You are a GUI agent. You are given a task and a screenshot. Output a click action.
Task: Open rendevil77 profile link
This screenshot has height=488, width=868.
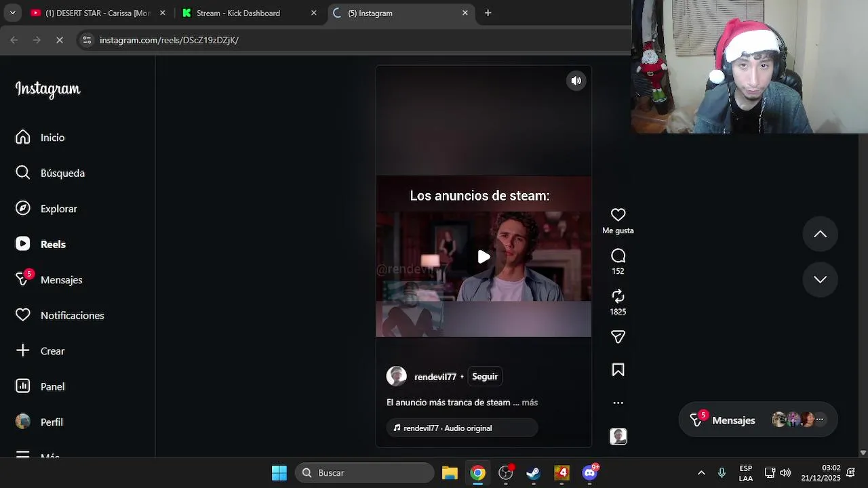pos(435,377)
